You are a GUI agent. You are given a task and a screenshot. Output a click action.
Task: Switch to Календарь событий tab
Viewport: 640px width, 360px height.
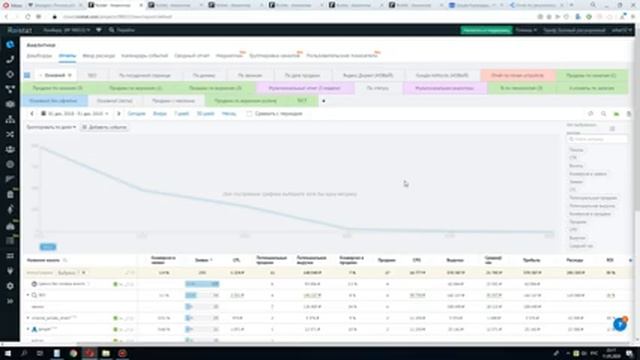(x=144, y=56)
